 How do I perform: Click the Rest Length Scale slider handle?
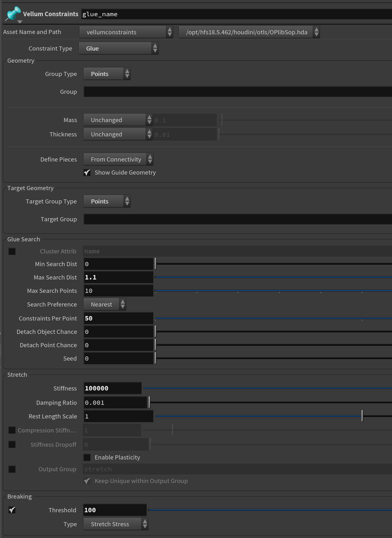[362, 417]
